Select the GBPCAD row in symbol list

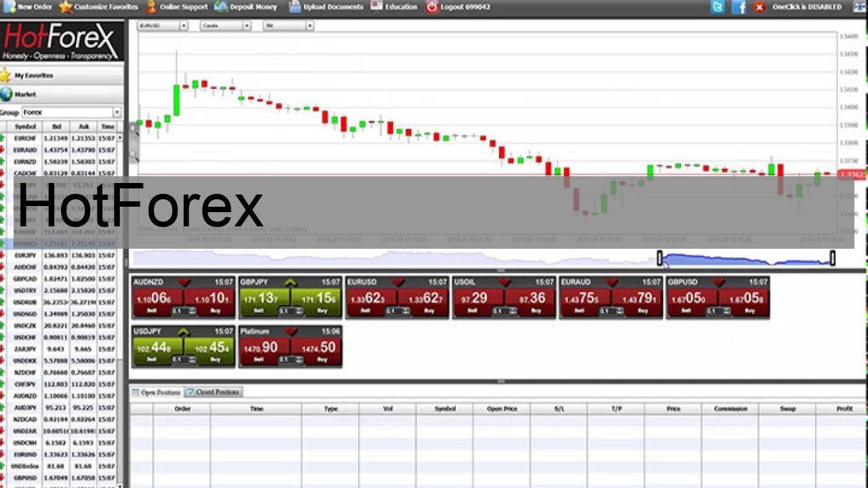pos(58,279)
